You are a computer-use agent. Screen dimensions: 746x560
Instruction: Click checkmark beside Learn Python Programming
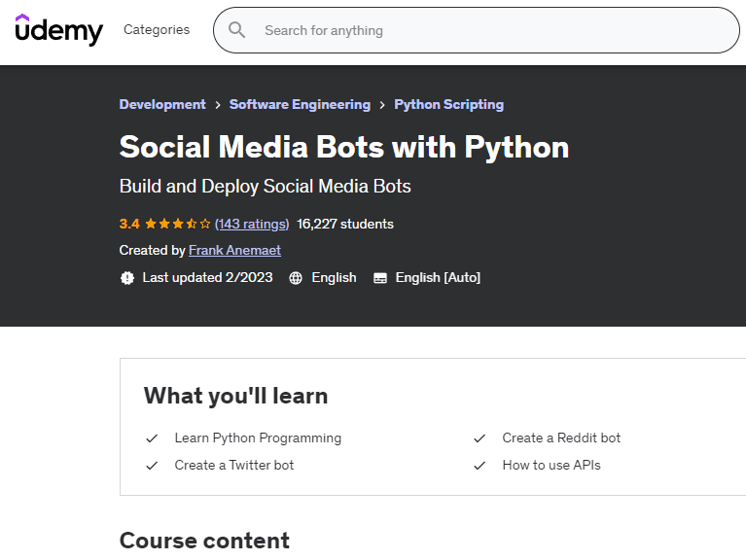click(152, 438)
